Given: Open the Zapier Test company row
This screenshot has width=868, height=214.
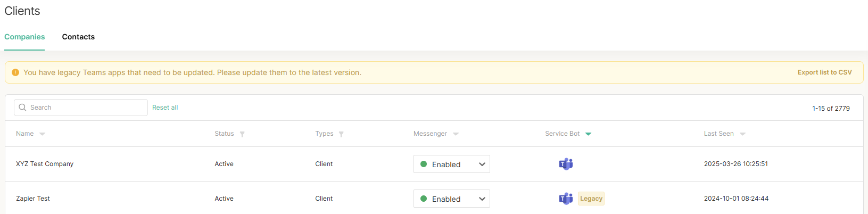Looking at the screenshot, I should click(33, 199).
